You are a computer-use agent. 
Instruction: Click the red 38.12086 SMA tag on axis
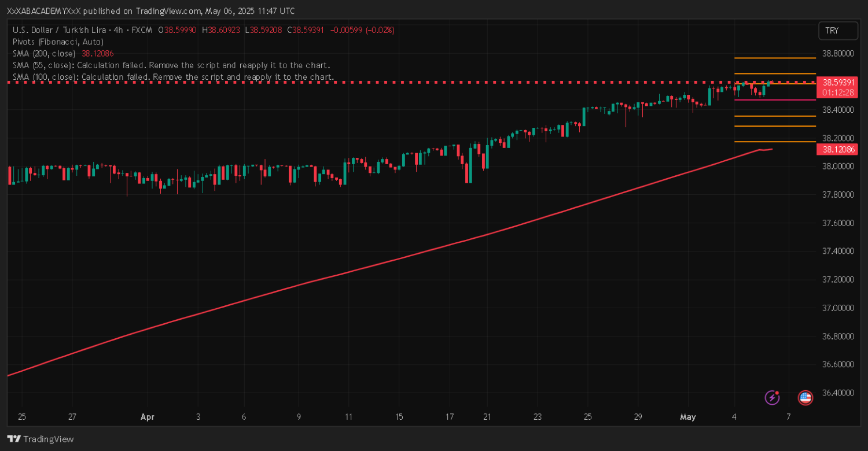tap(837, 149)
